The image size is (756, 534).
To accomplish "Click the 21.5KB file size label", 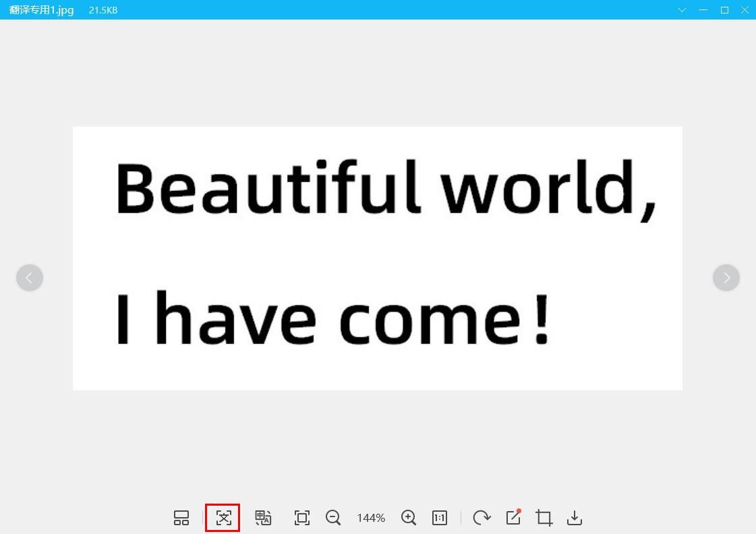I will [x=103, y=10].
